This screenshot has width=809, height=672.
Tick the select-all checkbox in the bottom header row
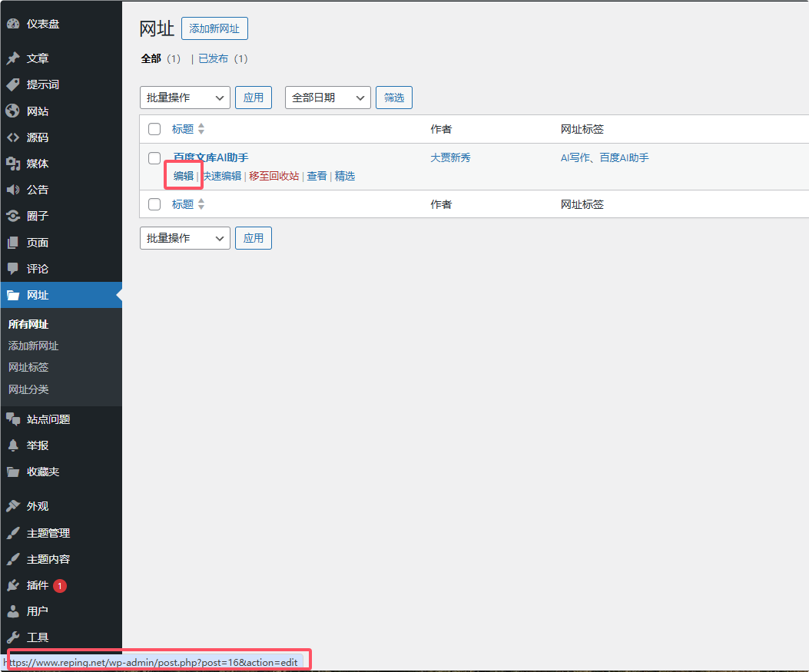pyautogui.click(x=154, y=204)
